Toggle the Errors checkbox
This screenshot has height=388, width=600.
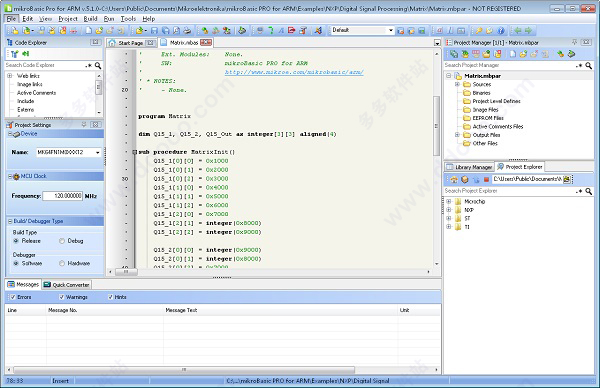pyautogui.click(x=13, y=297)
